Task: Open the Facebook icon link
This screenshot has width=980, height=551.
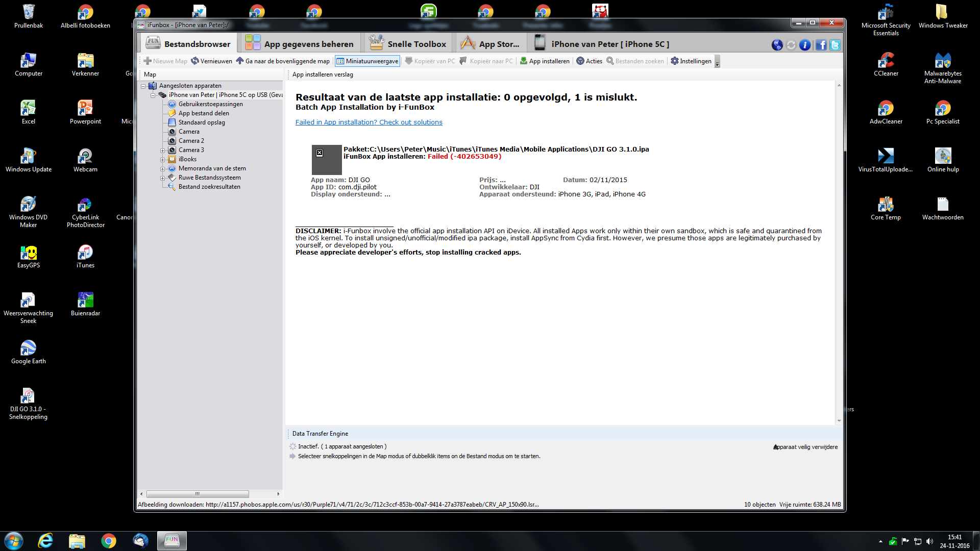Action: pyautogui.click(x=821, y=45)
